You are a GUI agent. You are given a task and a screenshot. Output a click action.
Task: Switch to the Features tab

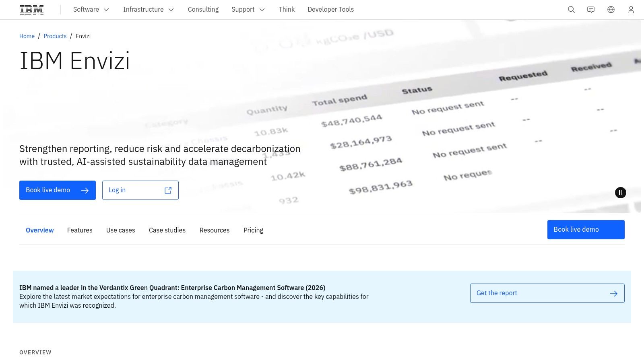(80, 230)
